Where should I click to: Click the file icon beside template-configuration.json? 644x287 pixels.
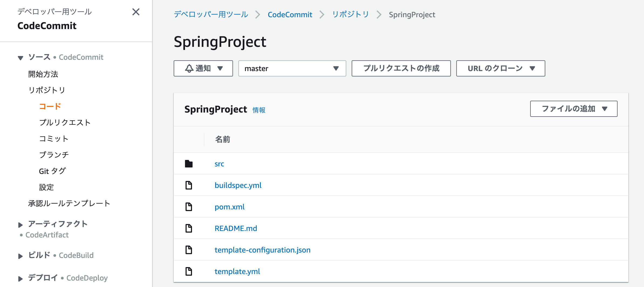[x=189, y=250]
